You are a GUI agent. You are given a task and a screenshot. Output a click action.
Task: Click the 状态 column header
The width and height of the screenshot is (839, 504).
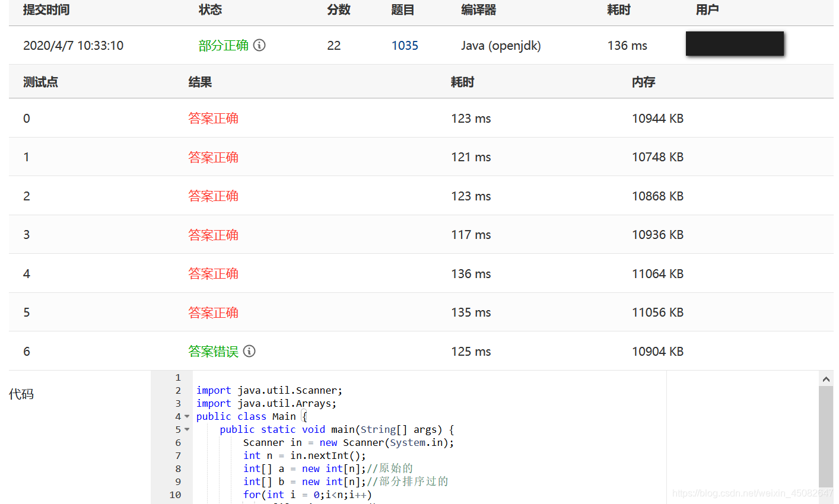(x=210, y=10)
